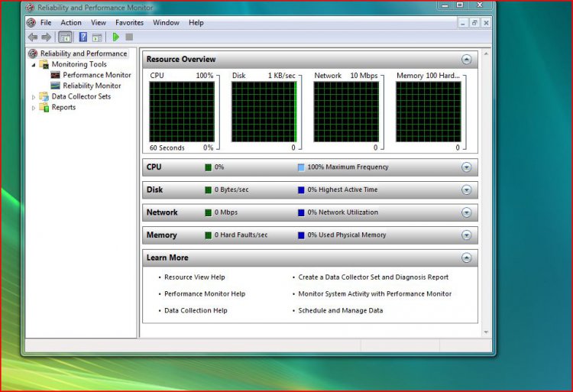
Task: Open the Action menu
Action: click(71, 23)
